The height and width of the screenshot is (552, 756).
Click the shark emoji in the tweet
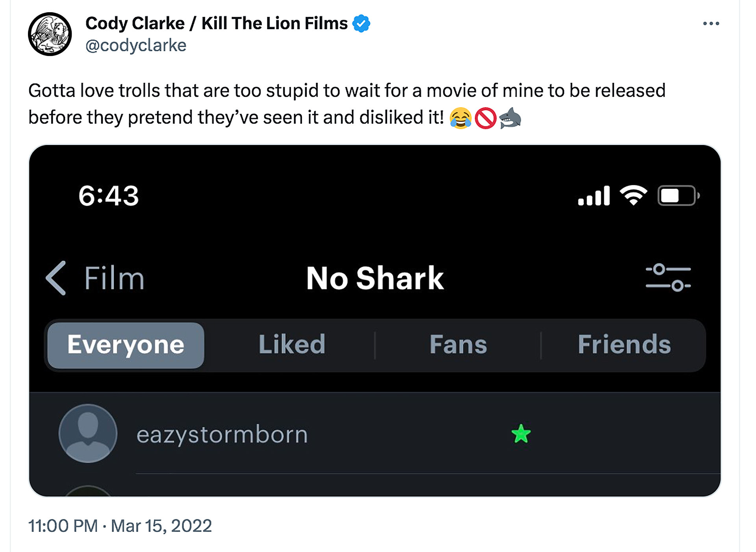click(510, 118)
